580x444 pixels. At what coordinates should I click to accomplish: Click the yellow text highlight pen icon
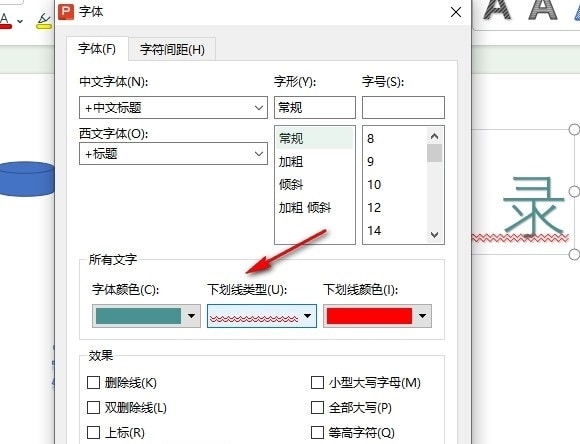coord(44,21)
